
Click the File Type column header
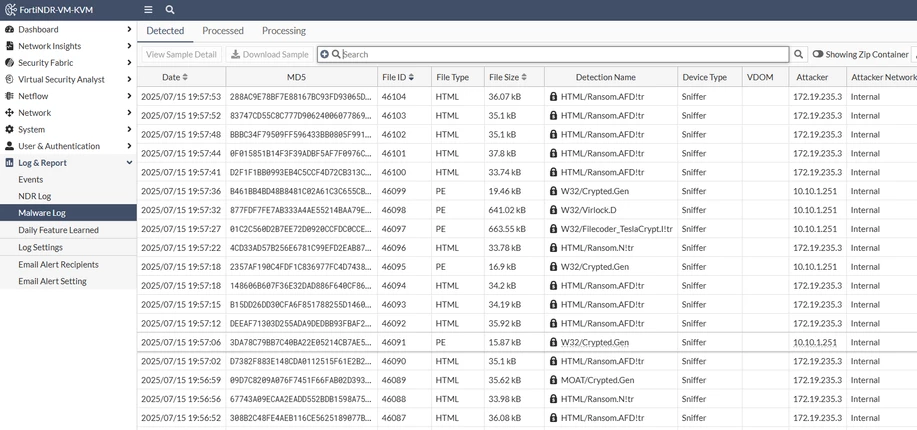coord(457,77)
